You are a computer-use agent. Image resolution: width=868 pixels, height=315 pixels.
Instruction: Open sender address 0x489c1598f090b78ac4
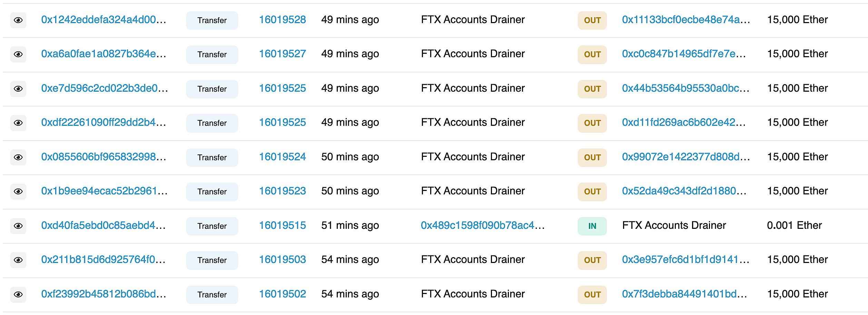coord(483,225)
